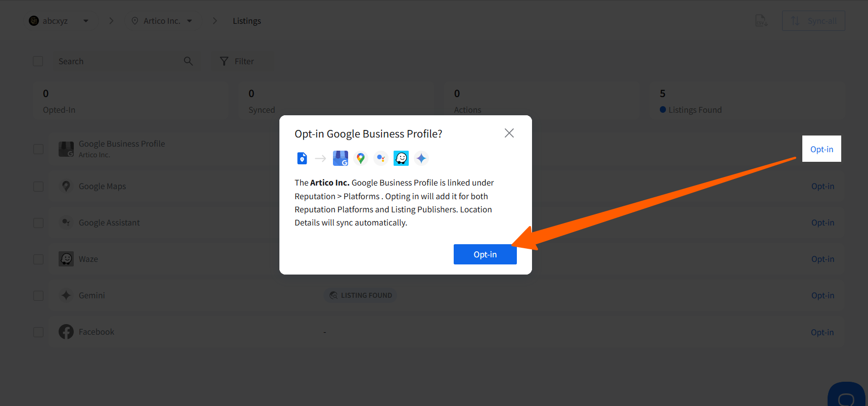
Task: Toggle the select-all checkbox near Search
Action: point(38,61)
